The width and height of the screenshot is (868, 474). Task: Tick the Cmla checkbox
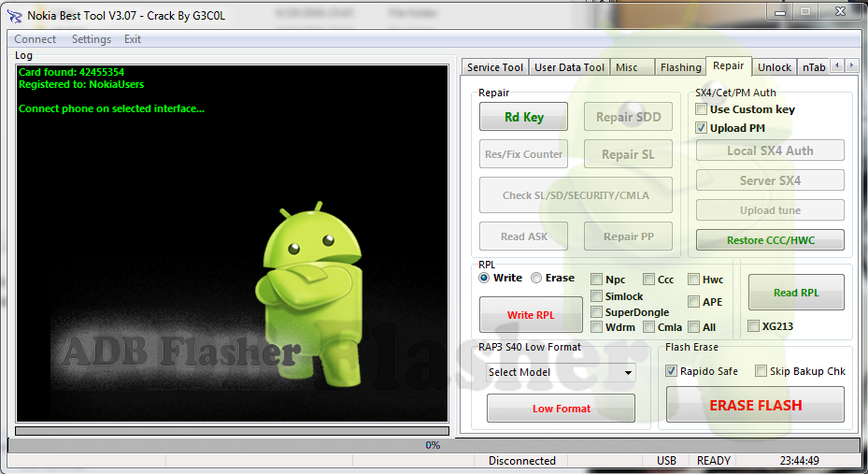tap(648, 327)
